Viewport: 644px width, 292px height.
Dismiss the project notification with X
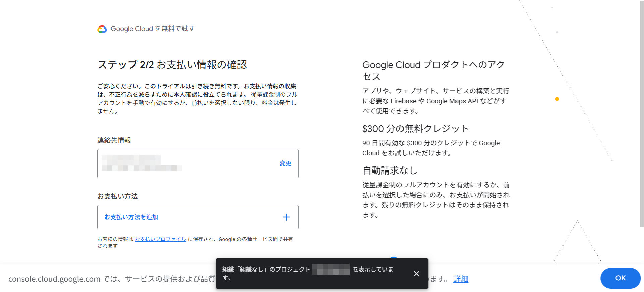coord(416,274)
